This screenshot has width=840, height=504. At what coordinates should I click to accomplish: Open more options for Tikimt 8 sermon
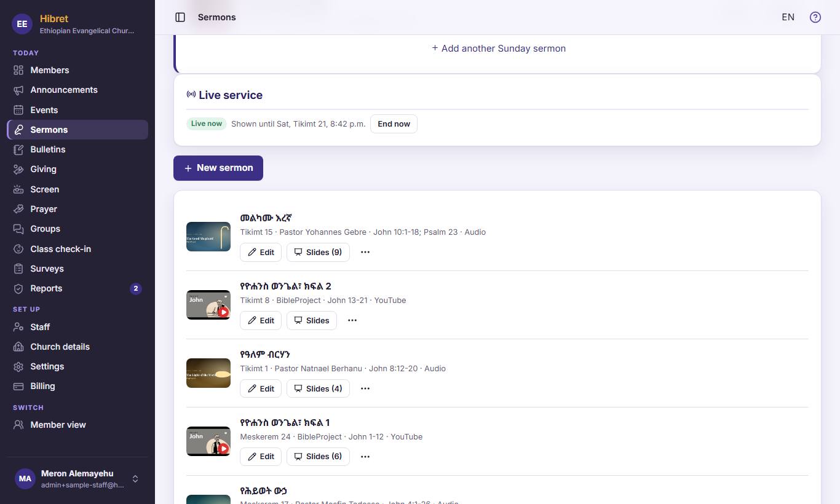point(352,320)
